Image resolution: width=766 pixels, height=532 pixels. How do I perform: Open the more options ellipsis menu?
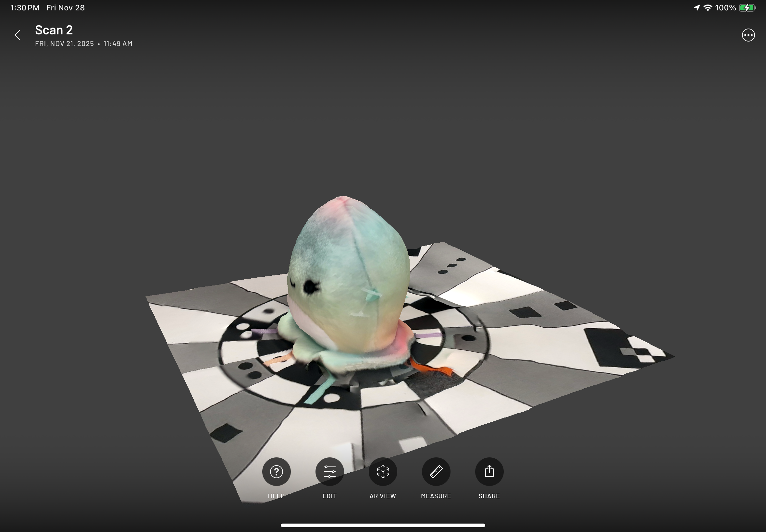tap(748, 35)
